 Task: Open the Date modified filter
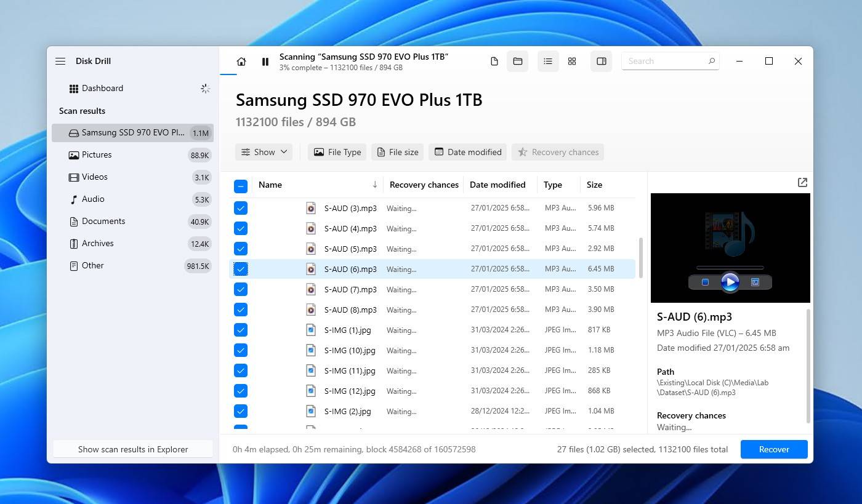pyautogui.click(x=467, y=151)
